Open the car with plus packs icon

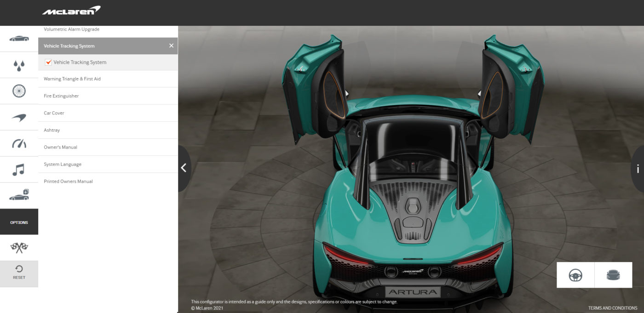point(19,195)
